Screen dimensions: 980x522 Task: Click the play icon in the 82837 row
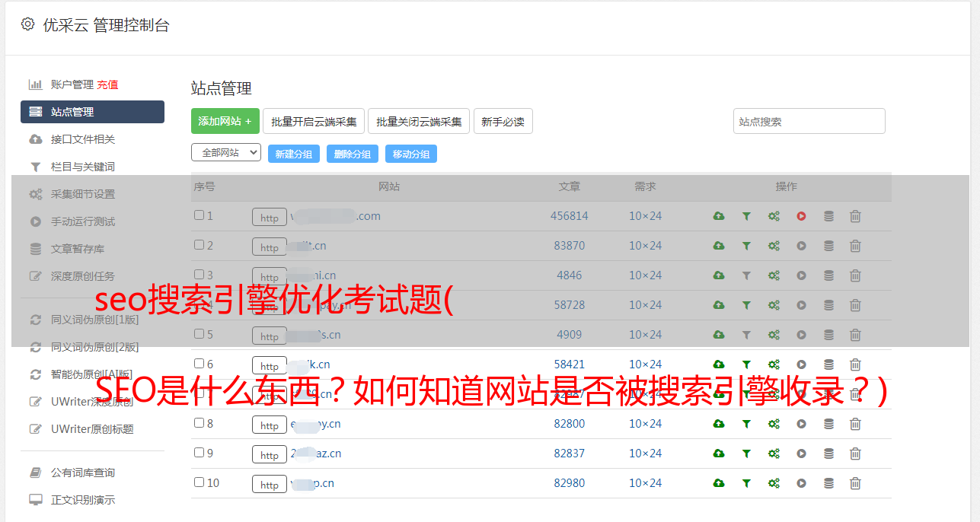point(801,454)
